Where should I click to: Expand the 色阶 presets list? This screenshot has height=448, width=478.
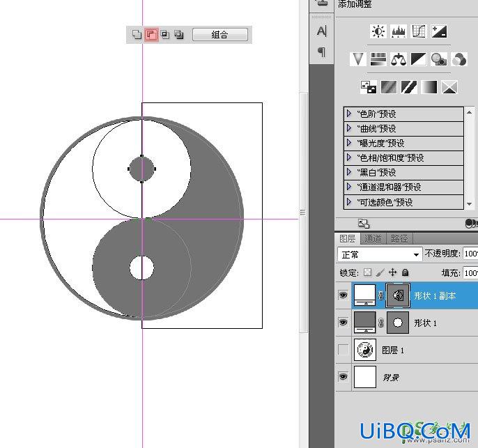[x=349, y=114]
